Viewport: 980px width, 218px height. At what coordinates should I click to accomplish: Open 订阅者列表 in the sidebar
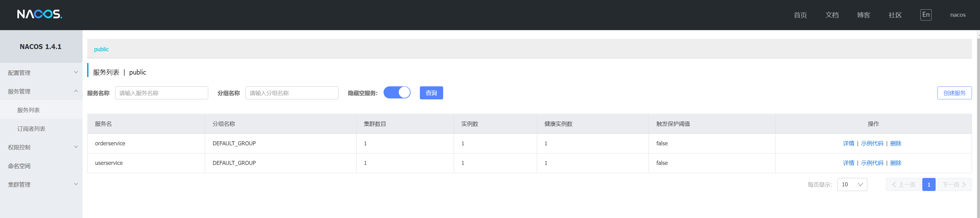[x=31, y=129]
